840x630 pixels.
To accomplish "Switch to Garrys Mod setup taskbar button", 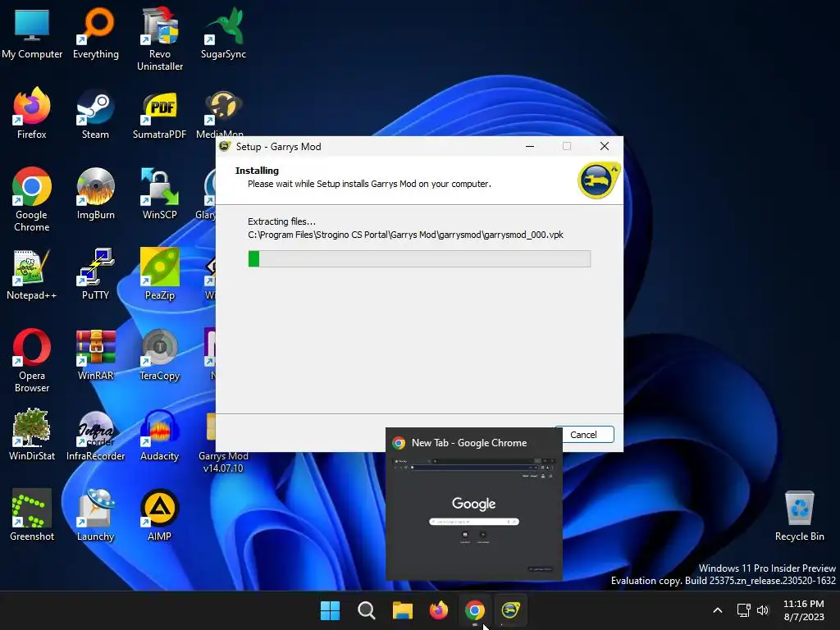I will click(x=510, y=610).
